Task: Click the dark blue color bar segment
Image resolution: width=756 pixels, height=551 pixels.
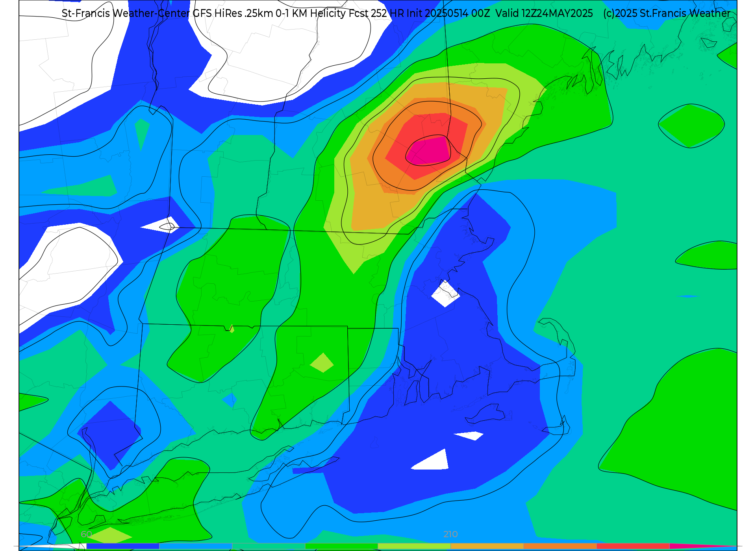Action: tap(122, 546)
